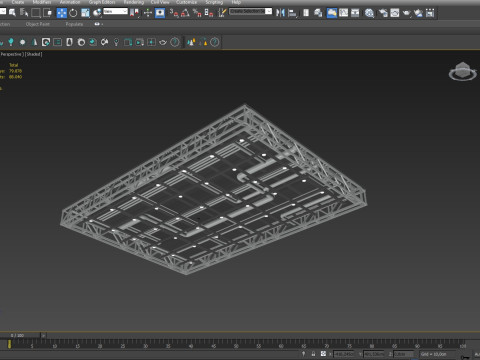Click first teal question mark help icon
480x360 pixels.
(175, 42)
